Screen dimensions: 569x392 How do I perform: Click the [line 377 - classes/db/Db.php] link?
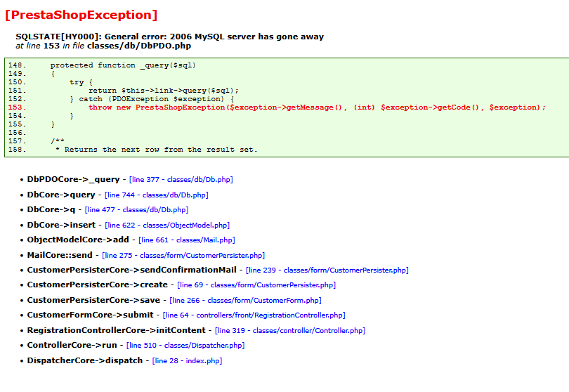point(181,179)
